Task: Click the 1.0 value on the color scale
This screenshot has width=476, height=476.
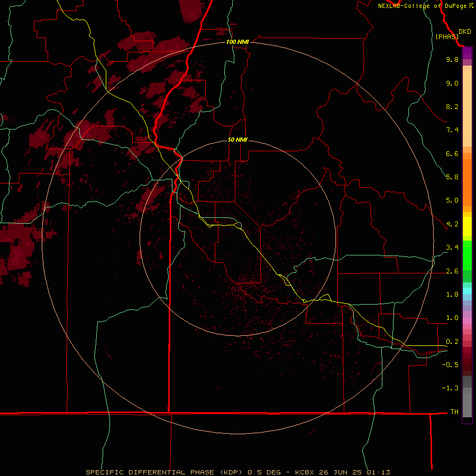Action: tap(452, 318)
